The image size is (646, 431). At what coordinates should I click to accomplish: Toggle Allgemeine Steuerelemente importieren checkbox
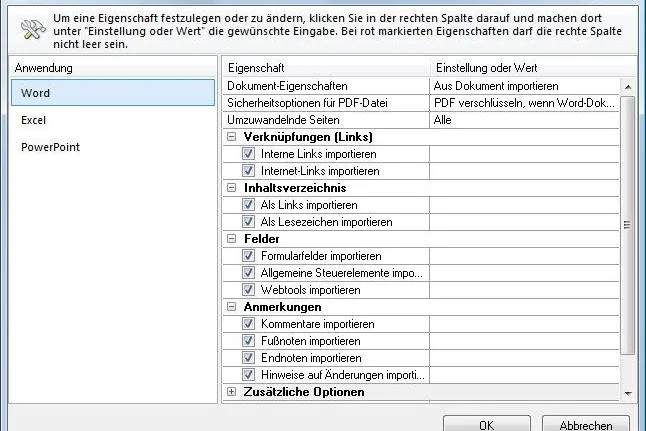pos(248,273)
